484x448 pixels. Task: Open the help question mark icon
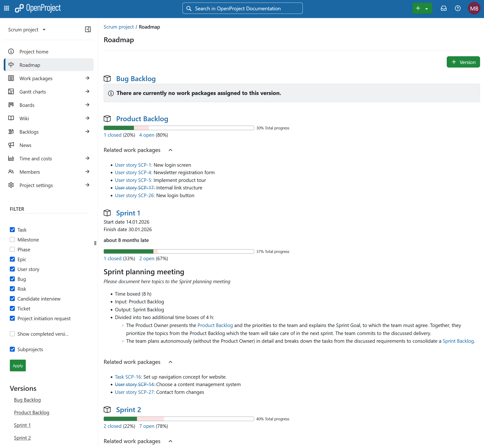(458, 8)
